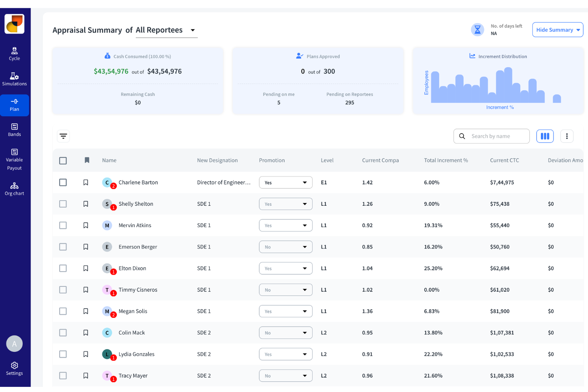Select all rows with header checkbox
Viewport: 588px width, 392px height.
(63, 160)
